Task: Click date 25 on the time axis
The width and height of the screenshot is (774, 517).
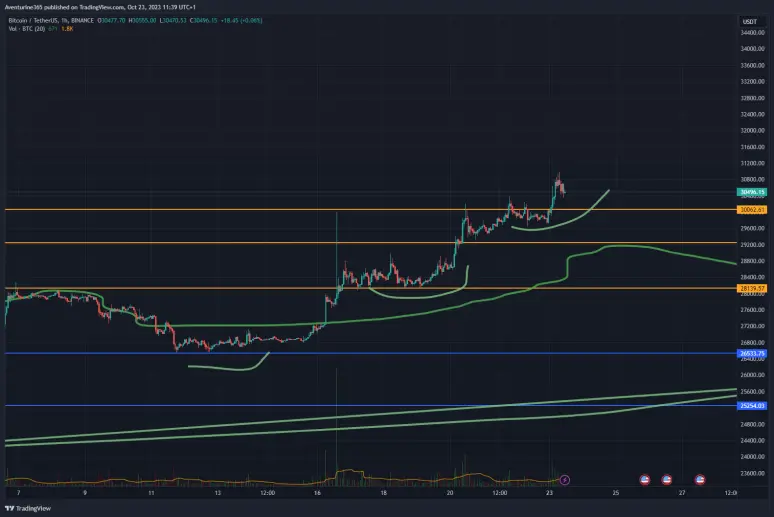Action: (616, 493)
